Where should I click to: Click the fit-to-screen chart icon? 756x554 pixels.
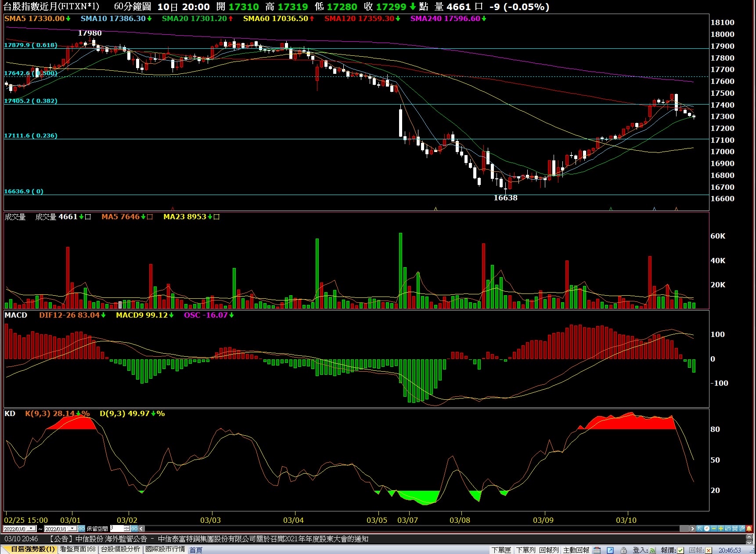pos(734,529)
